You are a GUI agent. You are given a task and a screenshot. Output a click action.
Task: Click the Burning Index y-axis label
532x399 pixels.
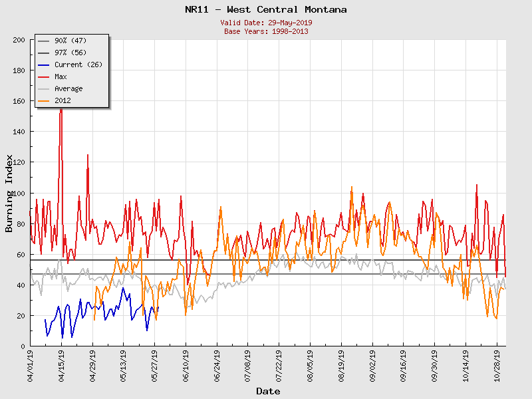(9, 193)
